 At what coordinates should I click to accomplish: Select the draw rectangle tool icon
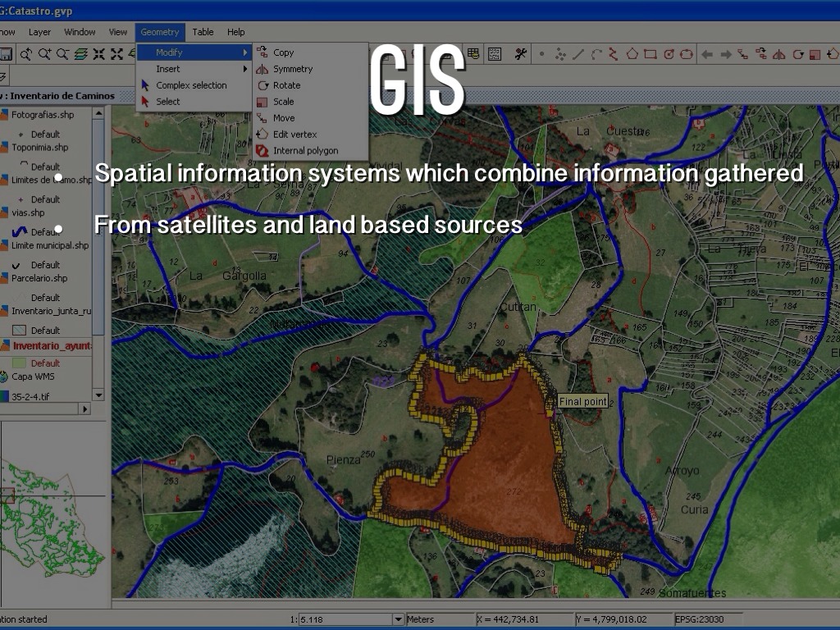pyautogui.click(x=650, y=54)
